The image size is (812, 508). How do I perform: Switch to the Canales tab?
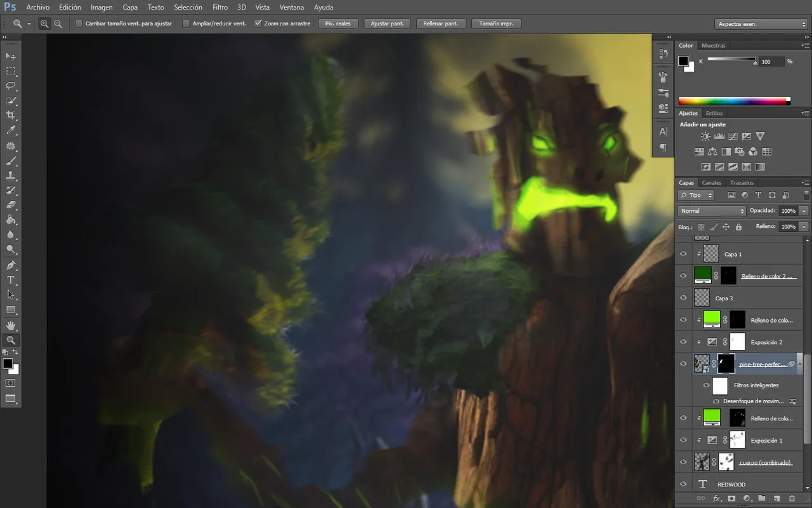point(711,183)
